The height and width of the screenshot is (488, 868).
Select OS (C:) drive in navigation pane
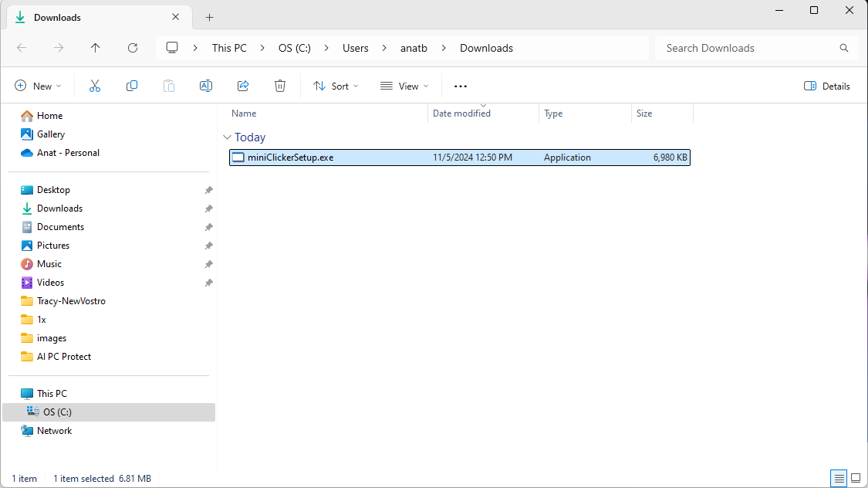tap(109, 412)
